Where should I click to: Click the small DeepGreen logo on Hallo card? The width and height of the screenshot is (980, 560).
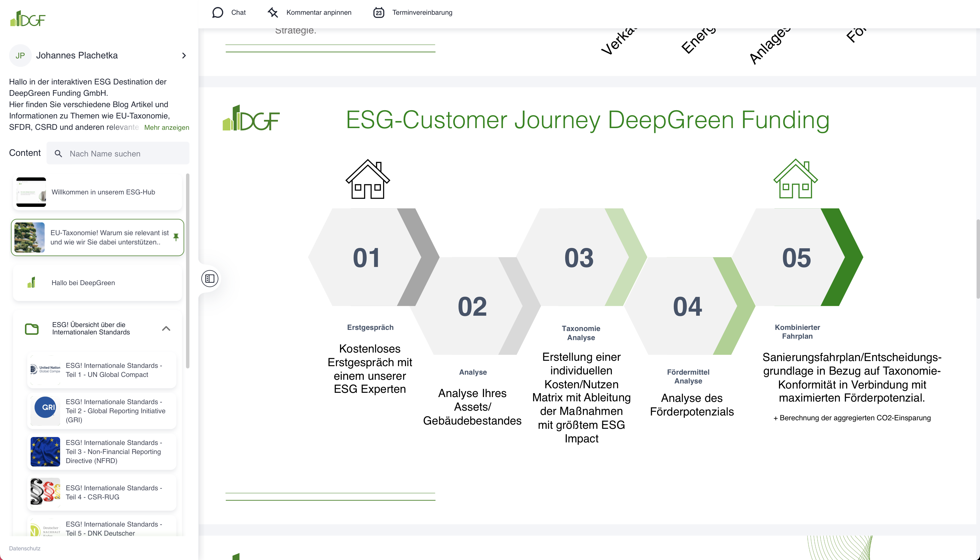click(x=31, y=282)
